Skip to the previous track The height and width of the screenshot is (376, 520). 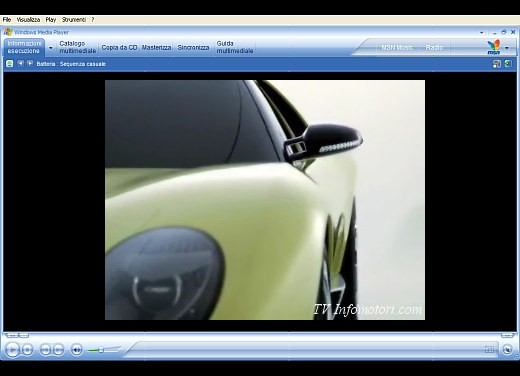point(45,350)
